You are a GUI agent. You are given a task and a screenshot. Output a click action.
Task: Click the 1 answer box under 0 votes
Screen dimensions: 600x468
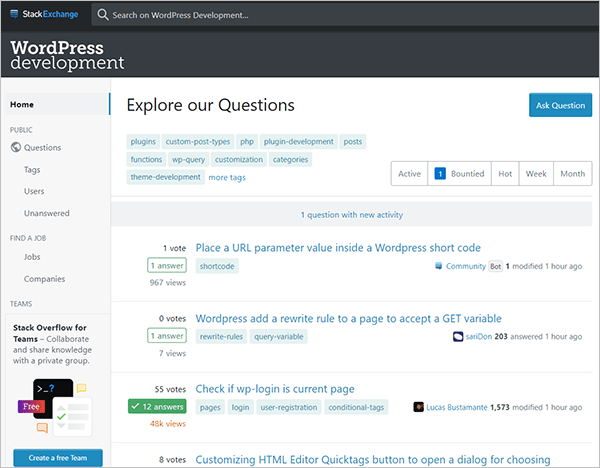click(x=167, y=336)
